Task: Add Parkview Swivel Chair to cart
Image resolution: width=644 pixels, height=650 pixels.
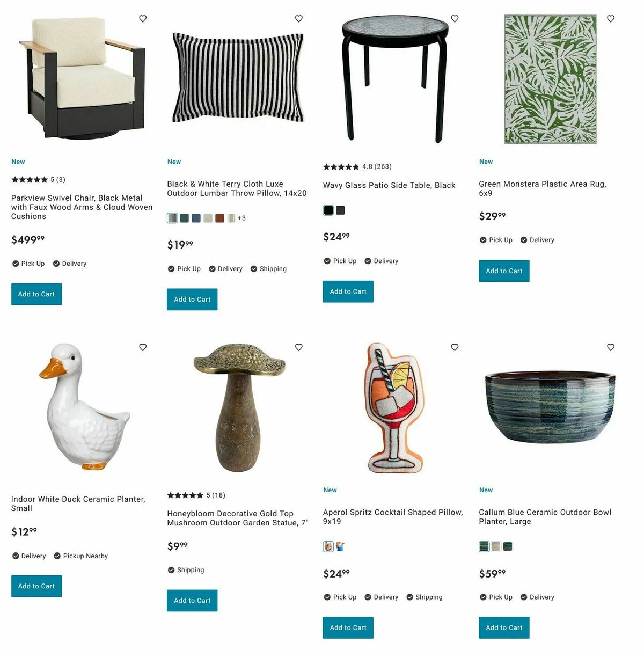Action: point(36,294)
